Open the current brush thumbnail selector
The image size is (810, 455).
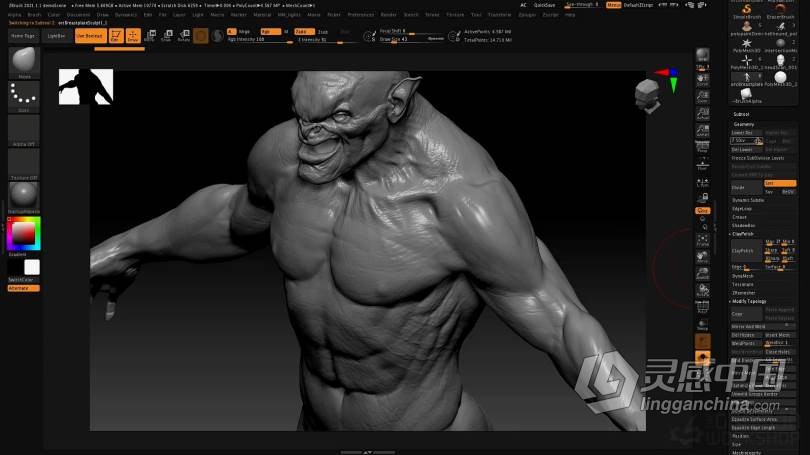[24, 60]
